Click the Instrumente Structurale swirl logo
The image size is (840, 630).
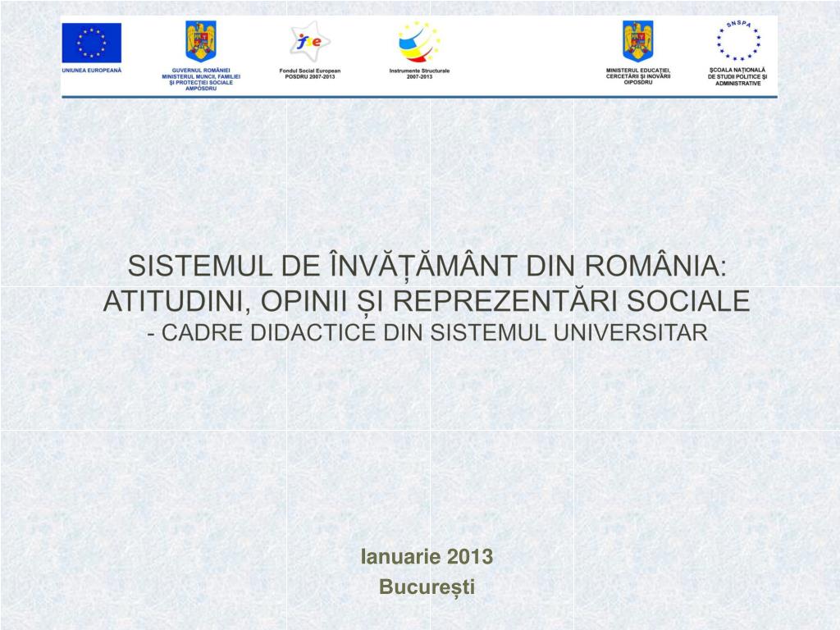coord(419,42)
